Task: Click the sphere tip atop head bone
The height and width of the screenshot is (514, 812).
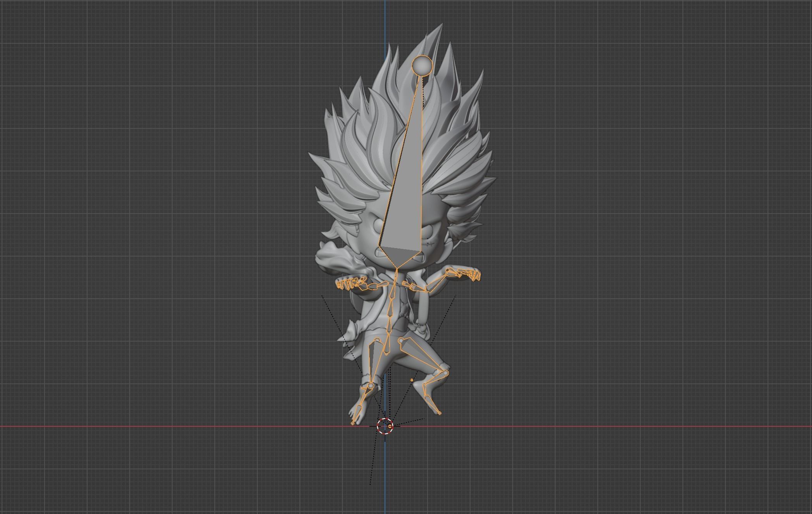Action: [x=422, y=66]
